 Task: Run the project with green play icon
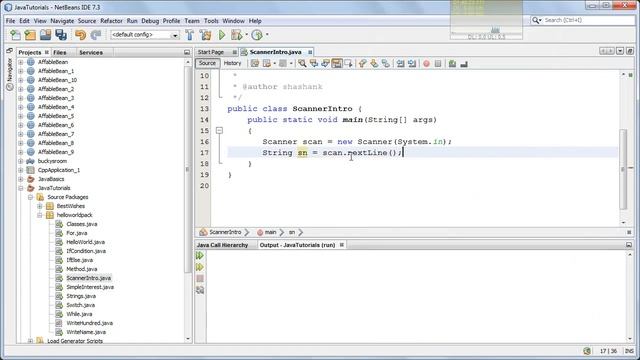pyautogui.click(x=222, y=35)
